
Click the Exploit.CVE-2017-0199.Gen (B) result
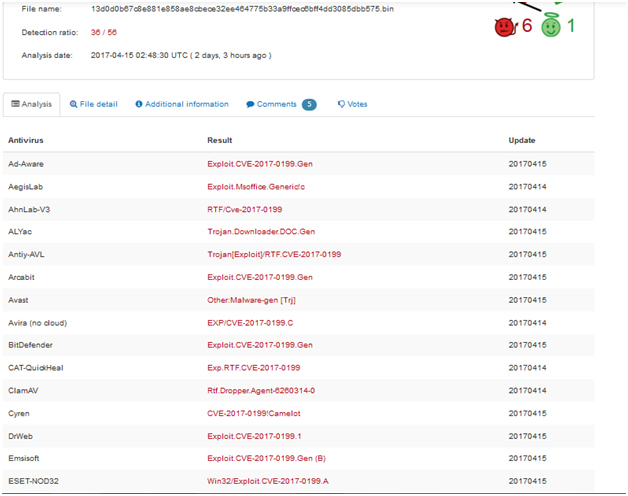(x=266, y=458)
